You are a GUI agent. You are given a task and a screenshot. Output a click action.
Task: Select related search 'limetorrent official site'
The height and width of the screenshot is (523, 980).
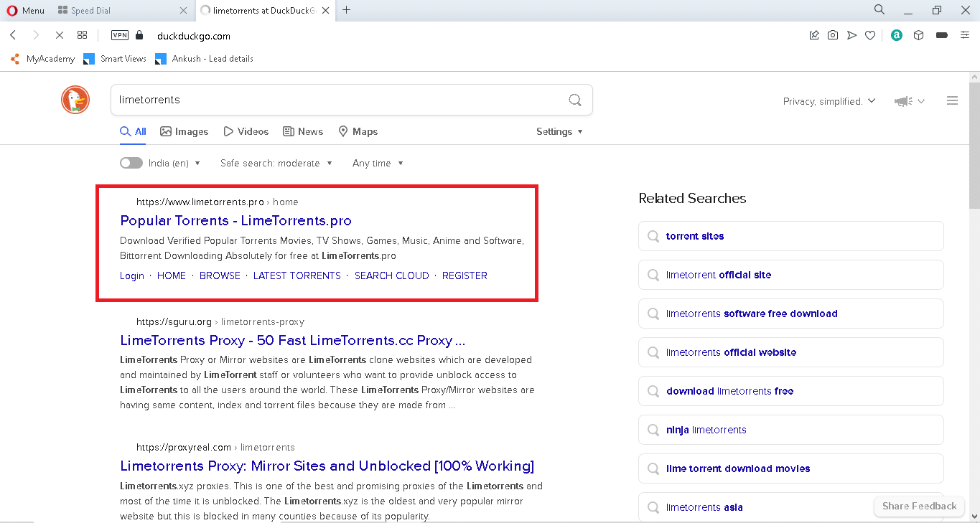(x=790, y=275)
